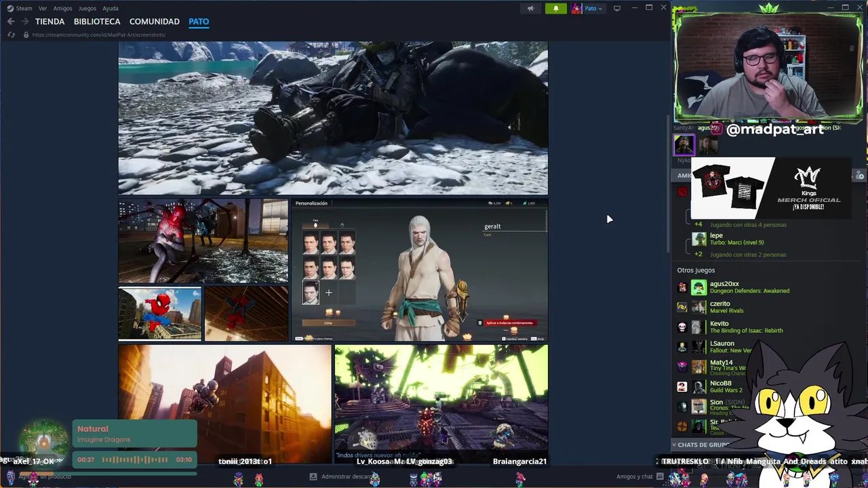Screen dimensions: 868x488
Task: Open the Ayuda menu
Action: point(110,8)
